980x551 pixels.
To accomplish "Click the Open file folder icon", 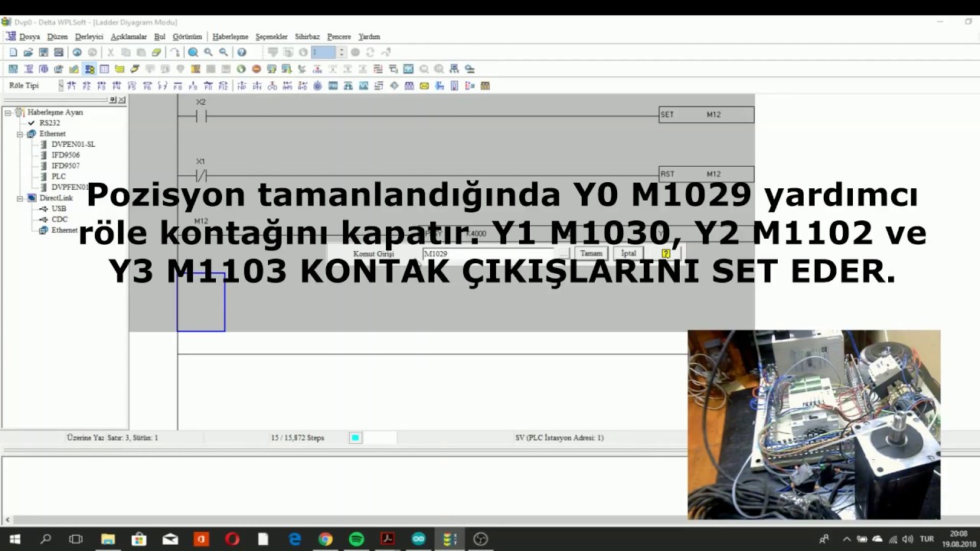I will click(28, 52).
